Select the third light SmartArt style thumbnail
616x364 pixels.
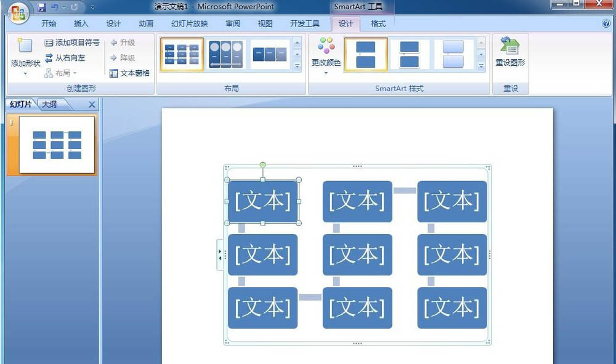453,54
